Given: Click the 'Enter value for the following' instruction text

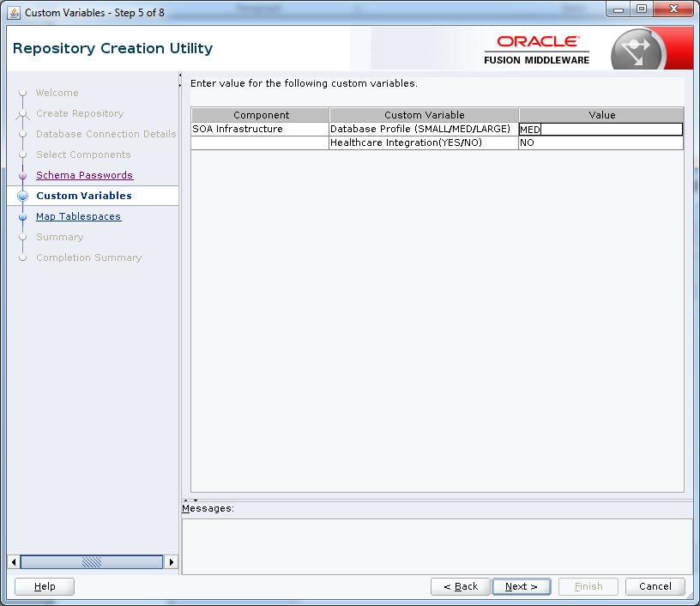Looking at the screenshot, I should point(304,83).
